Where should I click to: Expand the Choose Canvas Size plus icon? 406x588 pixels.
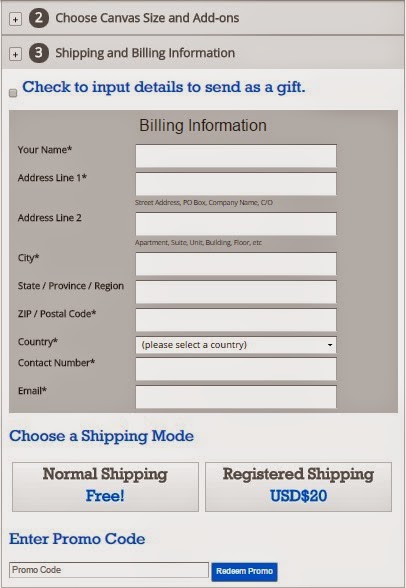pyautogui.click(x=15, y=19)
